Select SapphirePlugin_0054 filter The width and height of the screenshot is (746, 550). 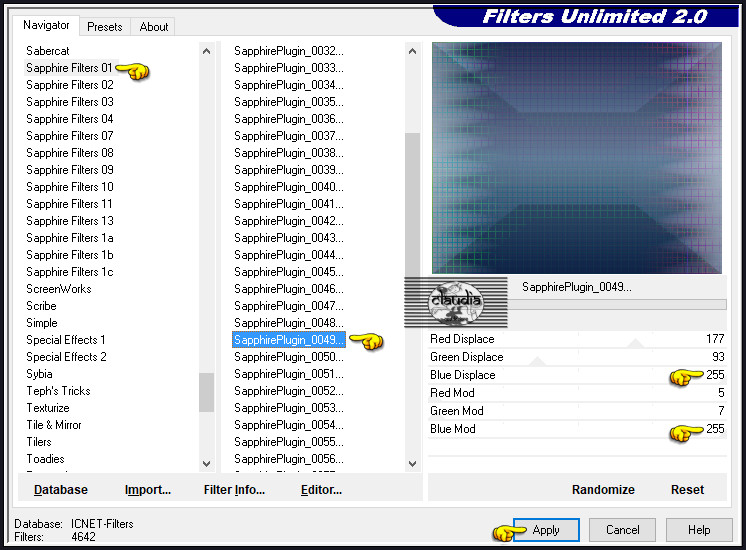point(289,425)
